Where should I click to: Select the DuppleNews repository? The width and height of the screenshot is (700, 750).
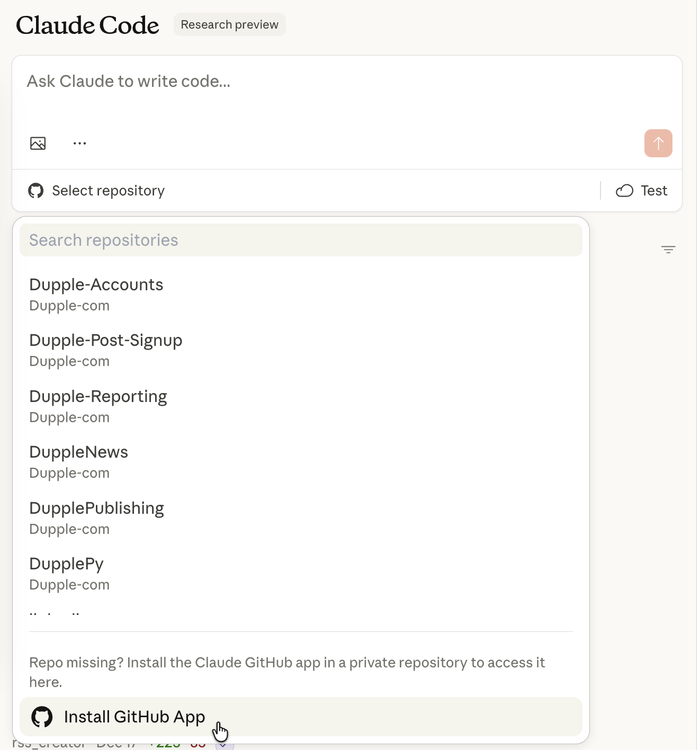tap(79, 461)
